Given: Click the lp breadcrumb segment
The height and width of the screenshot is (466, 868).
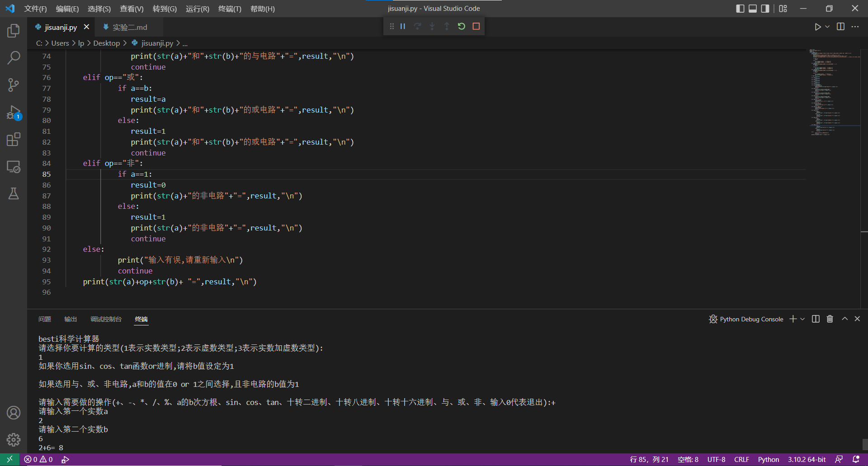Looking at the screenshot, I should click(x=81, y=43).
